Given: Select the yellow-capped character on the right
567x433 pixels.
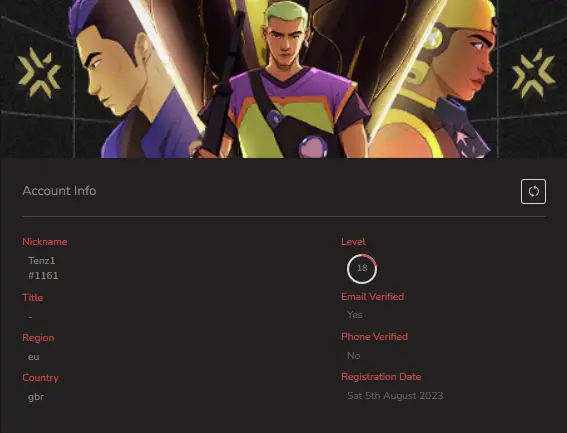Looking at the screenshot, I should click(x=434, y=80).
